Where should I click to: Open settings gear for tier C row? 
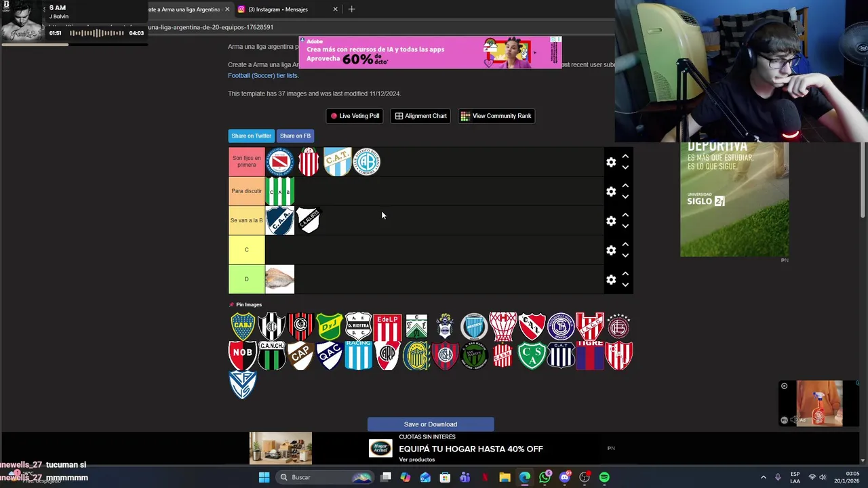611,250
